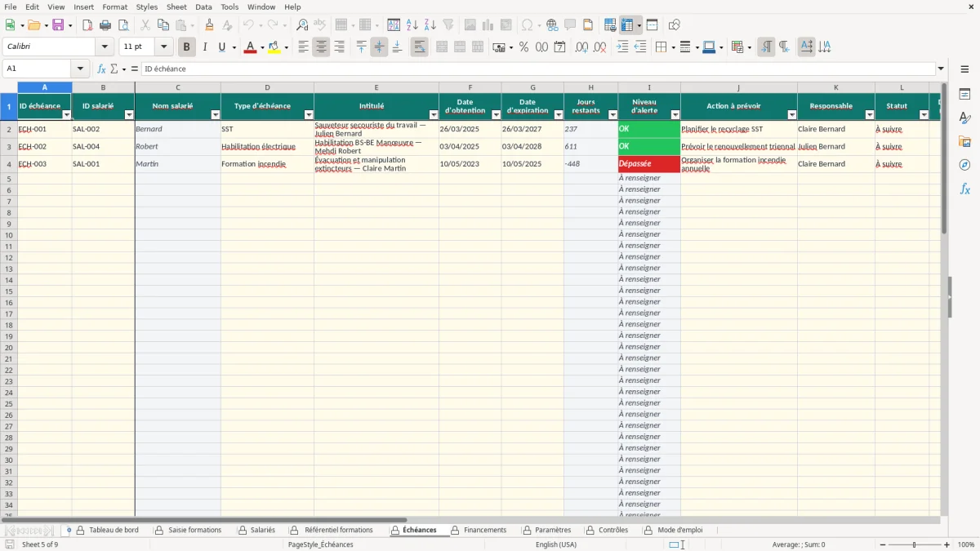The height and width of the screenshot is (551, 980).
Task: Click English (USA) language in status bar
Action: click(x=556, y=544)
